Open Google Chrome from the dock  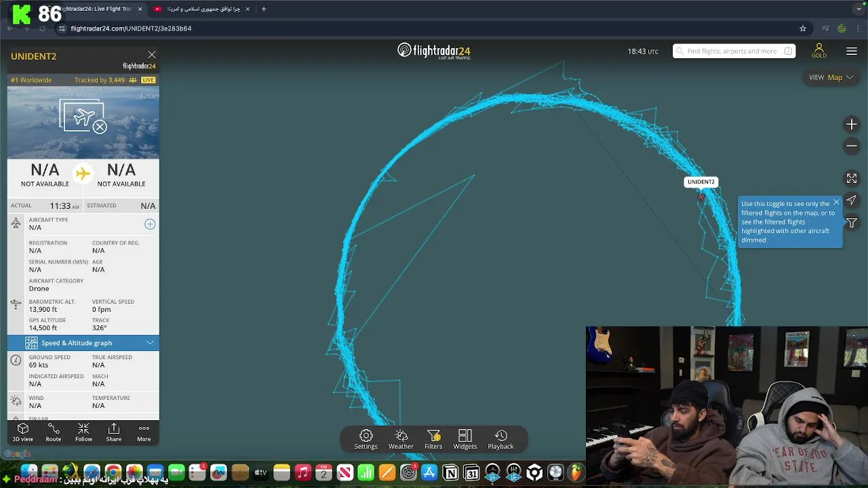(113, 472)
